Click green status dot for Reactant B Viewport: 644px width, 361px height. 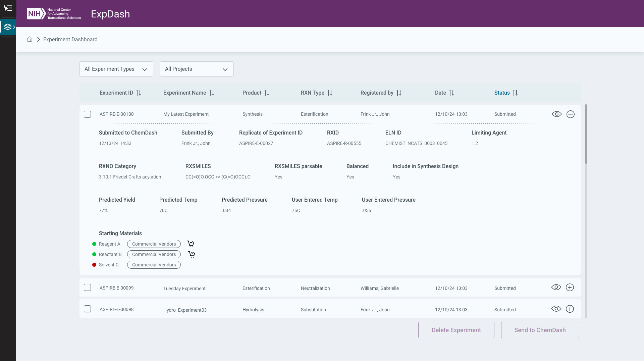[94, 254]
